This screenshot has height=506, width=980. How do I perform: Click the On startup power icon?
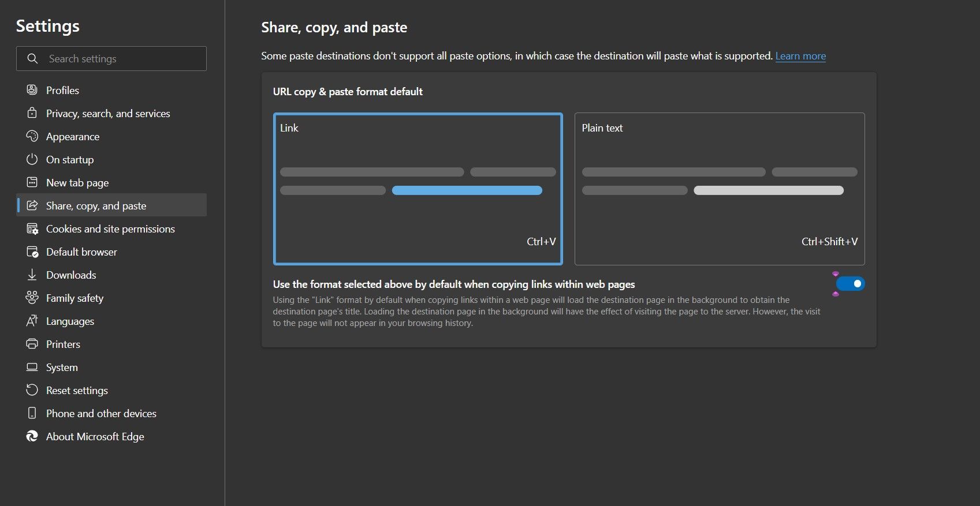pos(32,159)
